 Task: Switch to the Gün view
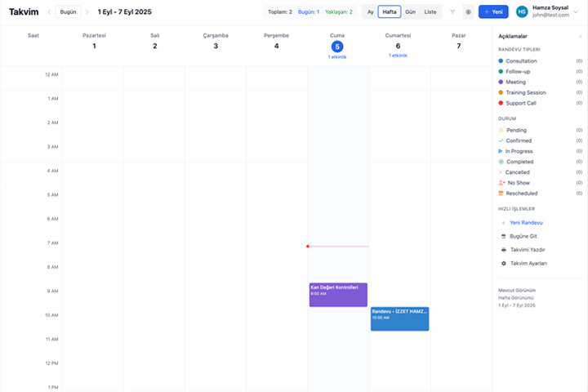tap(410, 12)
